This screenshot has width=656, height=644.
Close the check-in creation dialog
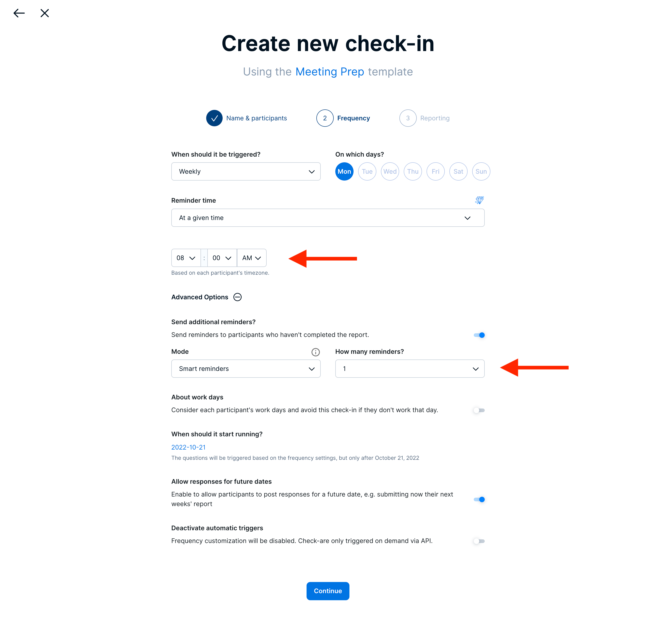point(45,13)
